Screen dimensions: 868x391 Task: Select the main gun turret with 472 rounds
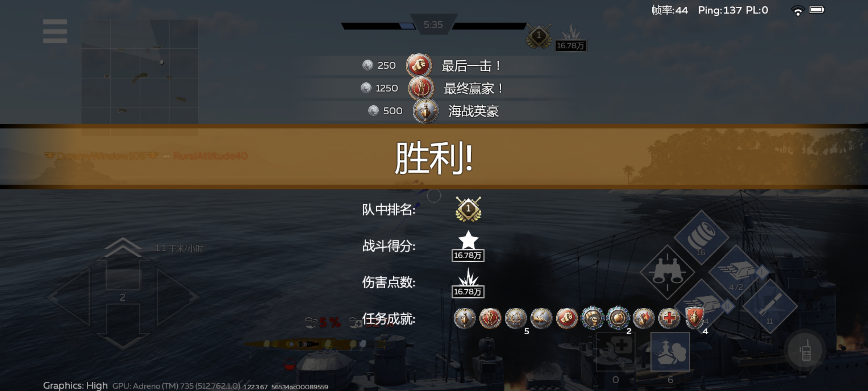(x=736, y=272)
